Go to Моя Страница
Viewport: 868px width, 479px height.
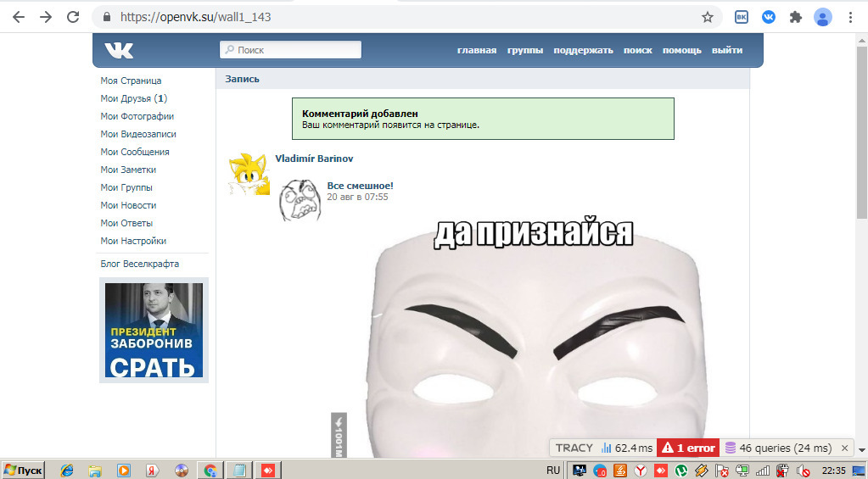[x=132, y=81]
